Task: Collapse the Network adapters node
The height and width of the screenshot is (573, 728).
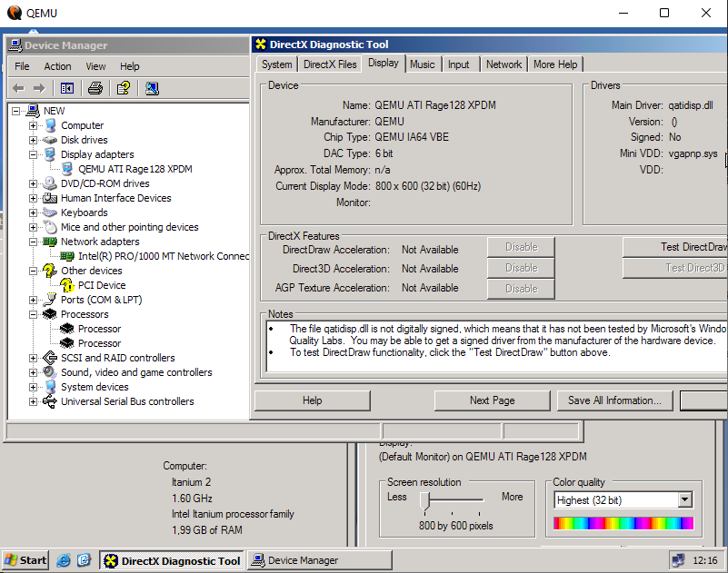Action: coord(33,242)
